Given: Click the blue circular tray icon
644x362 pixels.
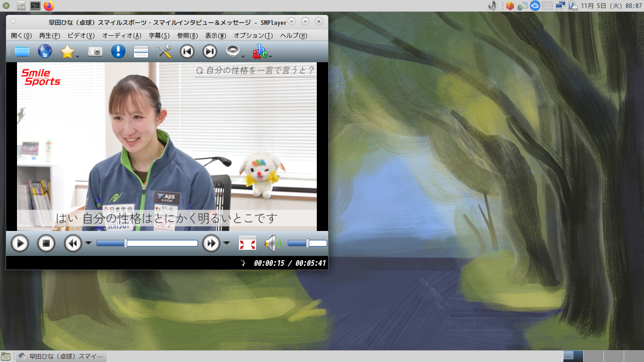Looking at the screenshot, I should [535, 6].
